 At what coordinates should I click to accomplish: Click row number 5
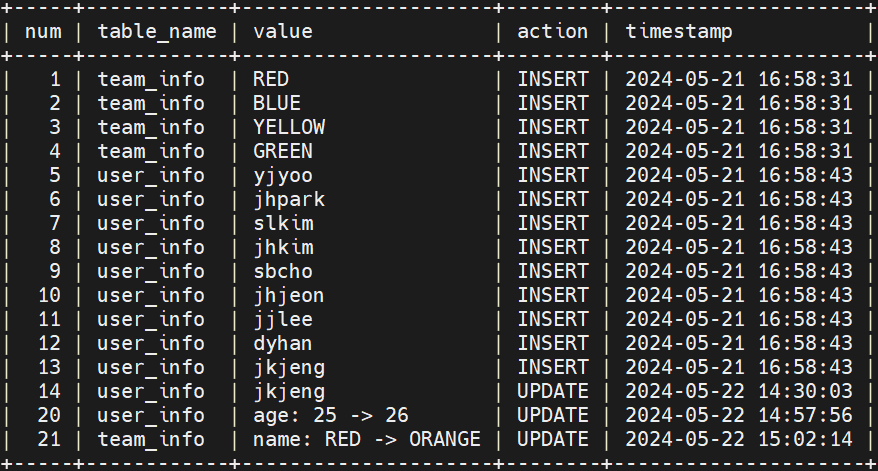(x=55, y=175)
